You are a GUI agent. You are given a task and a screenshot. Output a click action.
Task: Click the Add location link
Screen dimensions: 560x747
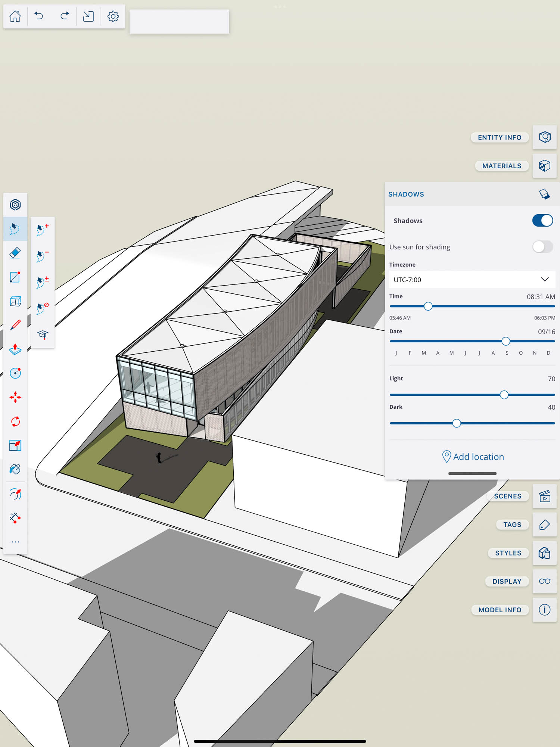click(x=473, y=457)
